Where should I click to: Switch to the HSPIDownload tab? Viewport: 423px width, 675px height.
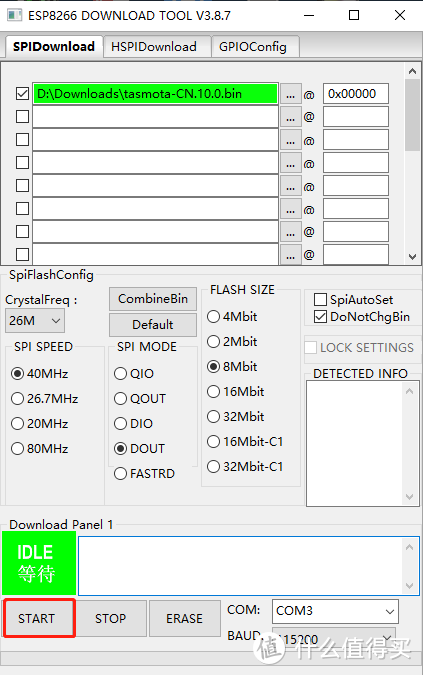[x=154, y=46]
